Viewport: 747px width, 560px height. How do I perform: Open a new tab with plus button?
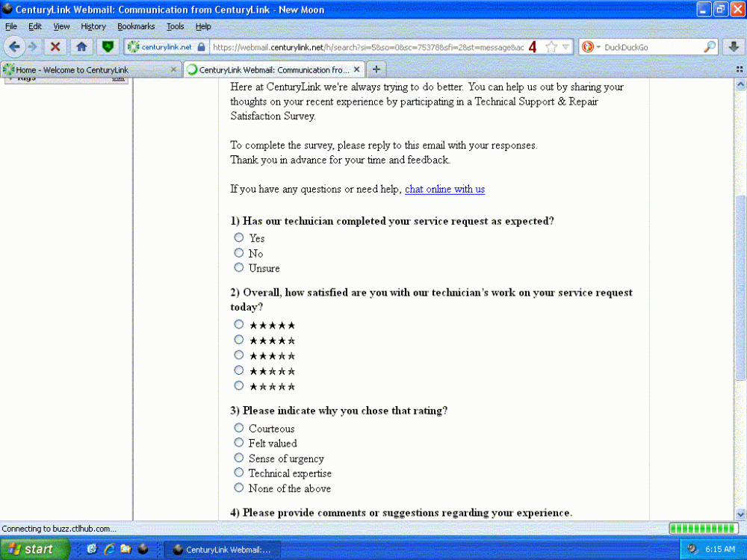[376, 69]
